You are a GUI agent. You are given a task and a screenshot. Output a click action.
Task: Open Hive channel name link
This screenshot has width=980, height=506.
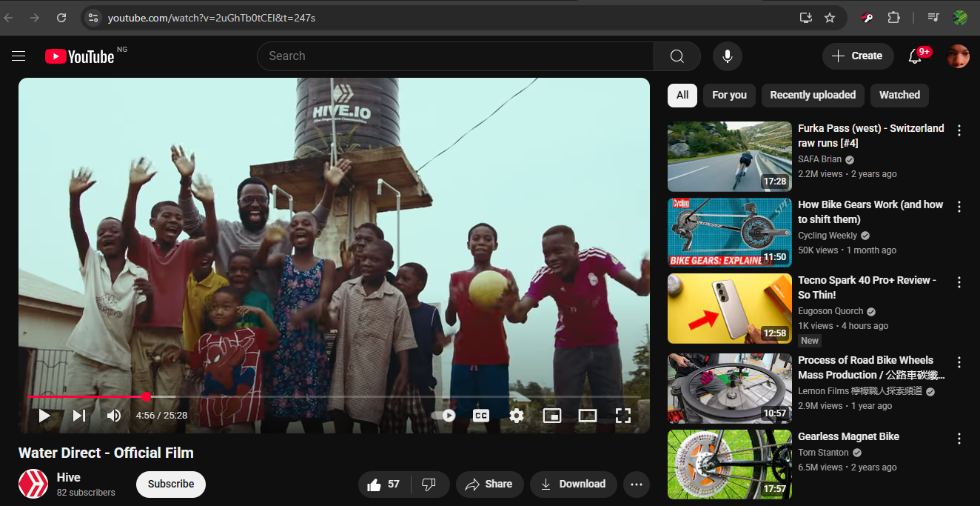pos(69,478)
